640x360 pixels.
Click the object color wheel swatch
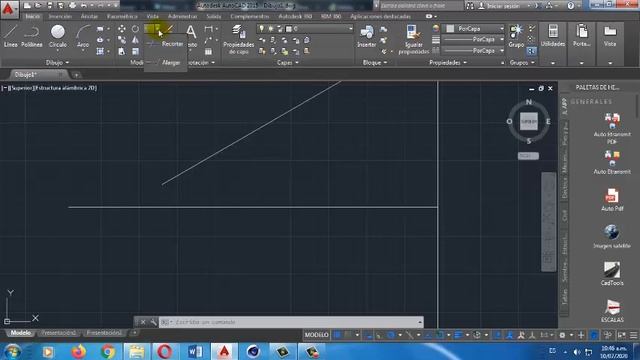(x=436, y=29)
